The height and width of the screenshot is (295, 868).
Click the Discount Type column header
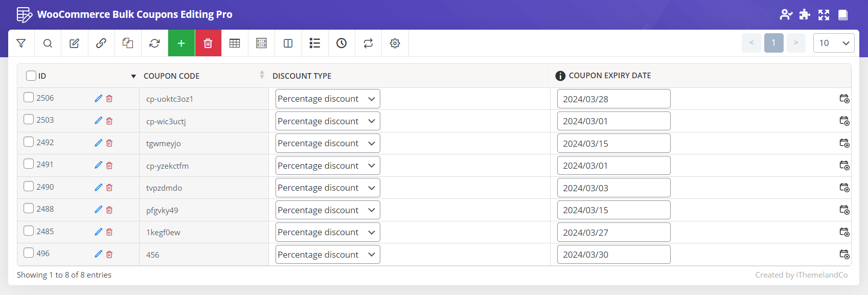pos(302,76)
